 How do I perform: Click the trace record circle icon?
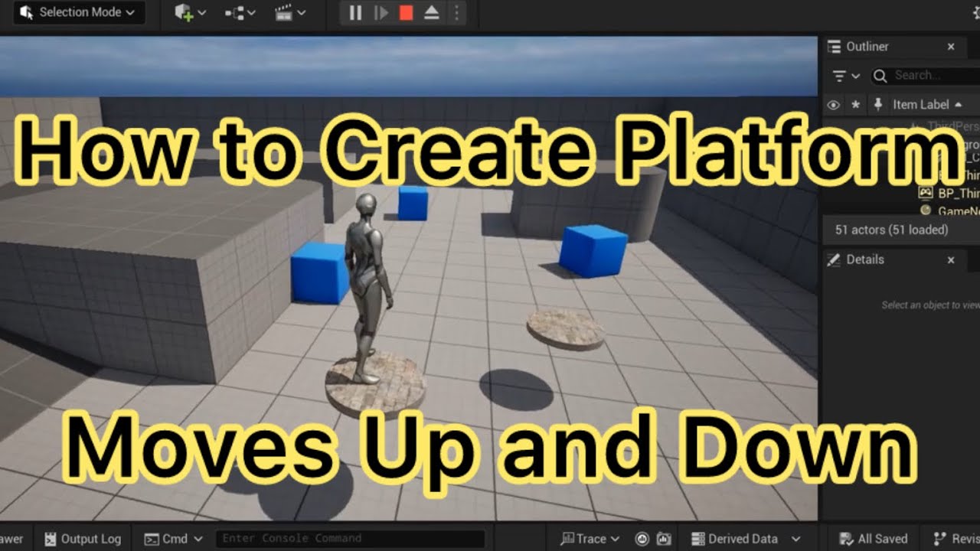click(x=643, y=539)
